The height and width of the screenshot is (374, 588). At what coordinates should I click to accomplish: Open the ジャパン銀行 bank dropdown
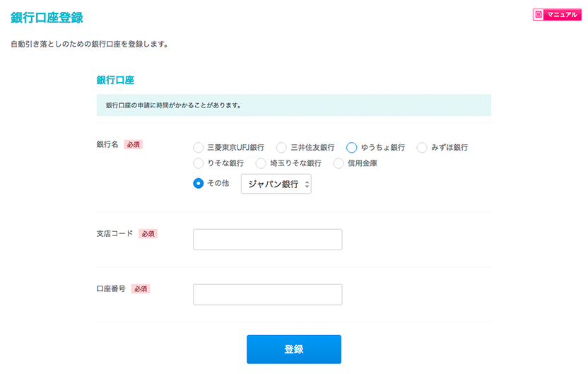point(276,184)
